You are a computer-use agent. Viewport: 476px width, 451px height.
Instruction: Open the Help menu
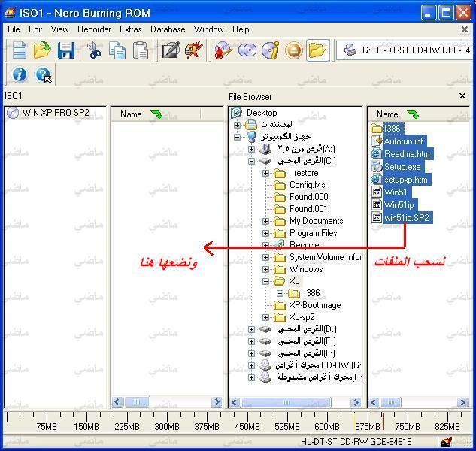pyautogui.click(x=241, y=29)
